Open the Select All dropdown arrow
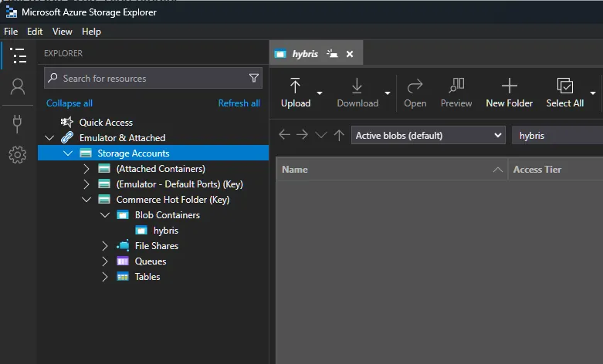603x364 pixels. (x=593, y=93)
